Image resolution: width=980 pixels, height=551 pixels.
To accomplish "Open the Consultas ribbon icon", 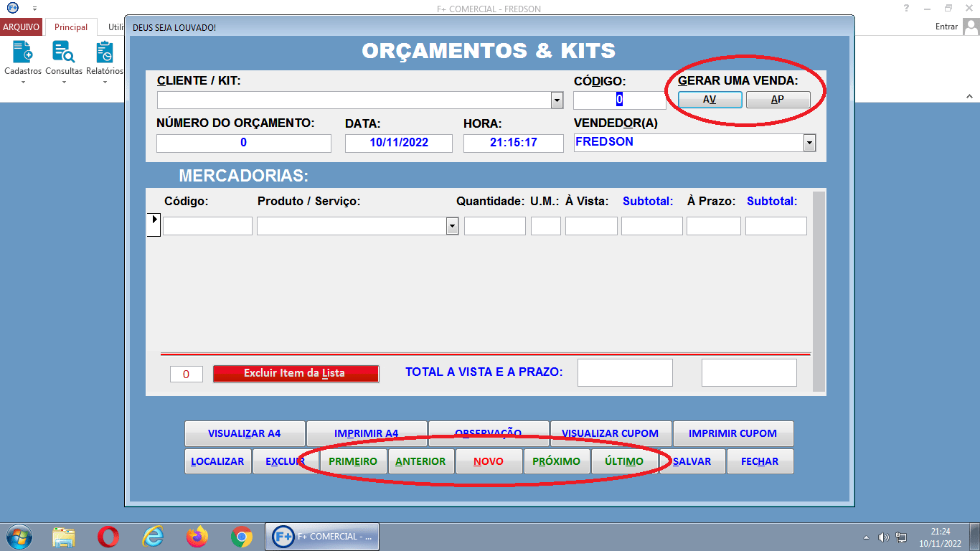I will (x=63, y=52).
